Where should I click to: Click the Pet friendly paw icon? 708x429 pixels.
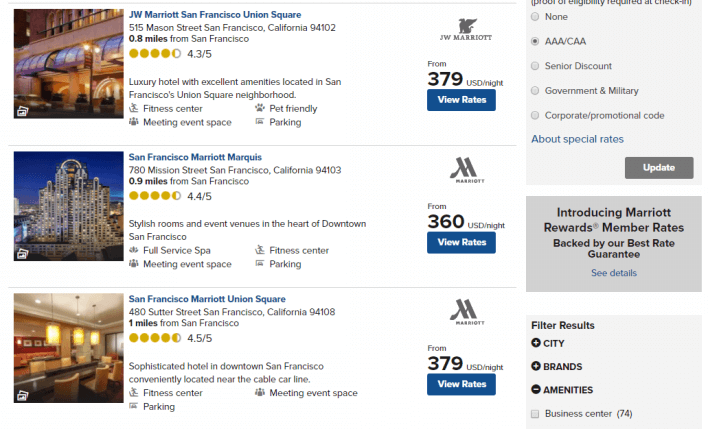pyautogui.click(x=260, y=107)
